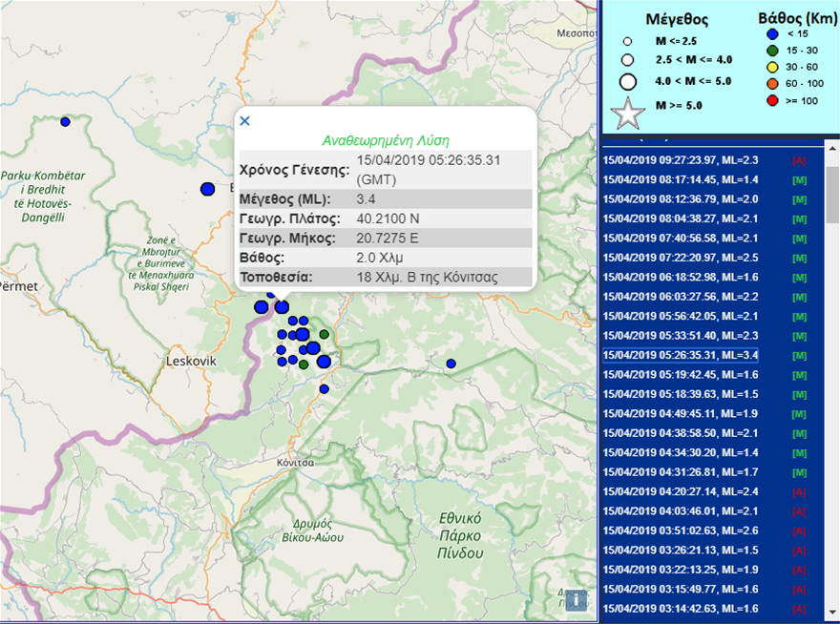Click the Κόνιτσα town label on map
Viewport: 840px width, 624px height.
296,461
